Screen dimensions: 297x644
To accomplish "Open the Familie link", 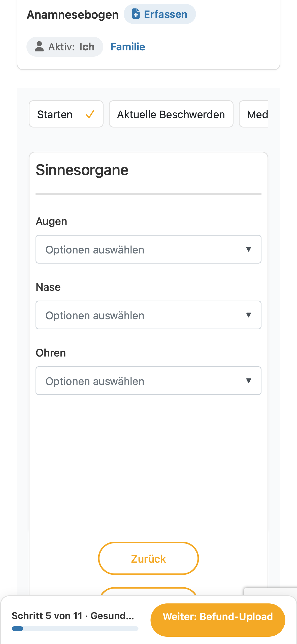I will pos(128,47).
